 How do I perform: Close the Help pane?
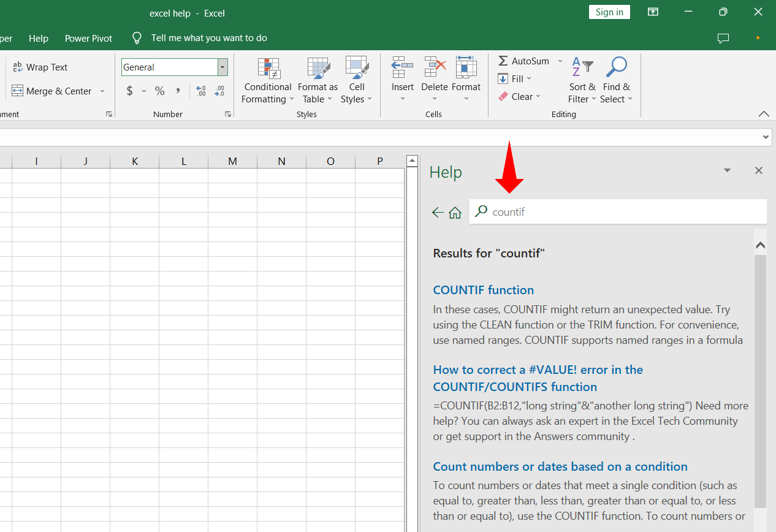pos(759,171)
